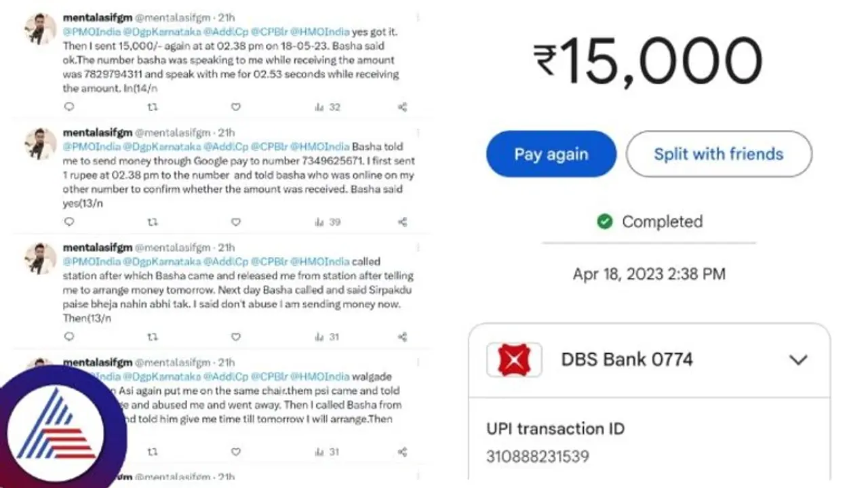The image size is (868, 488).
Task: Open the profile avatar of second tweet
Action: [41, 144]
